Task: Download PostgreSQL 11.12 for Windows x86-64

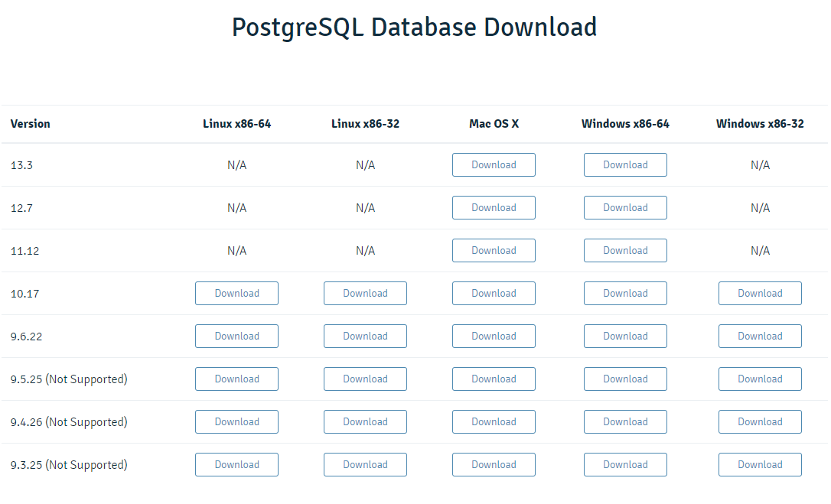Action: click(x=625, y=250)
